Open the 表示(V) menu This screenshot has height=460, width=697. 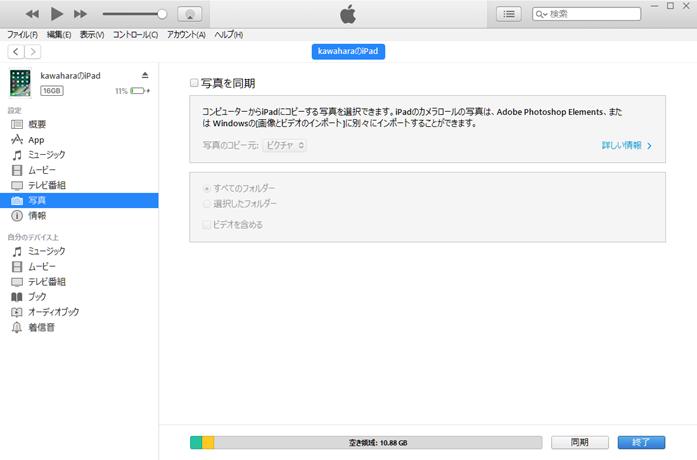(x=92, y=35)
